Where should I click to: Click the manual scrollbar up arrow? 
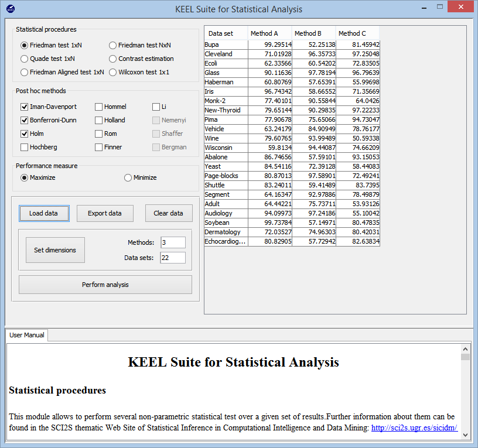[x=465, y=349]
